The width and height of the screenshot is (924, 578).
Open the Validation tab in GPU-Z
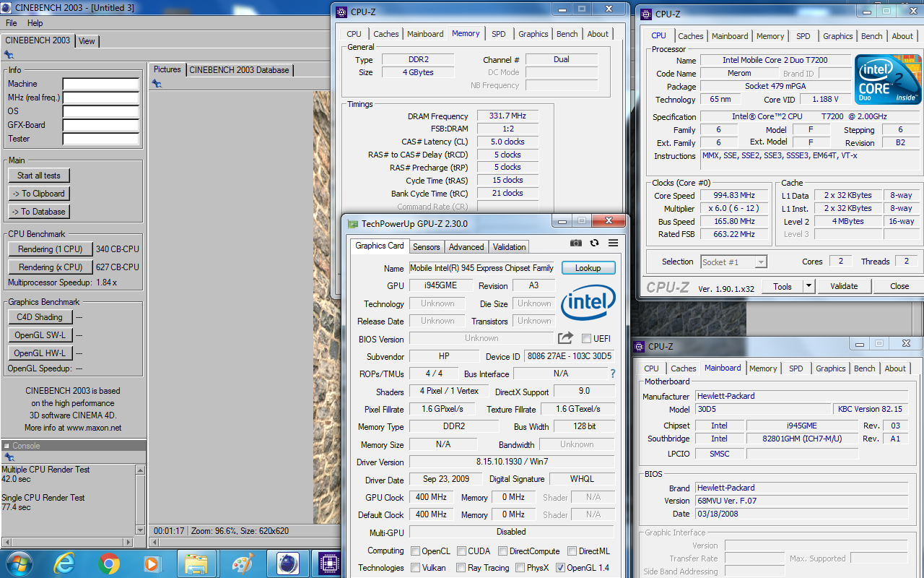coord(510,247)
